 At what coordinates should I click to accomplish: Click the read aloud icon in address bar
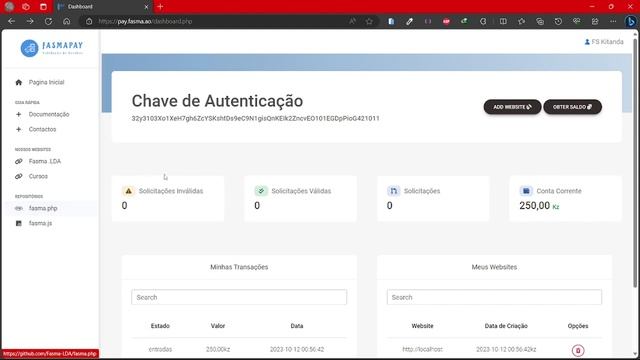coord(352,21)
